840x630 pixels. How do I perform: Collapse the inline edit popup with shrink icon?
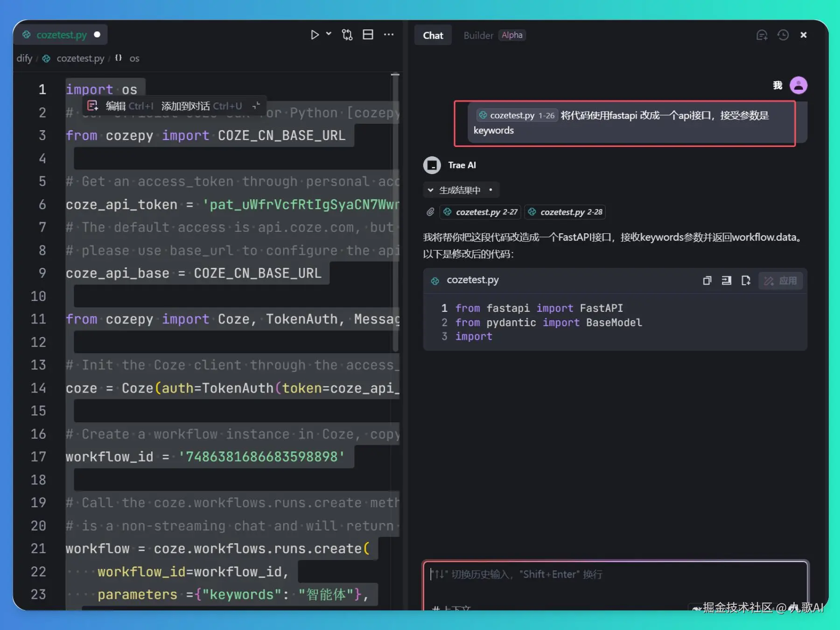point(256,106)
